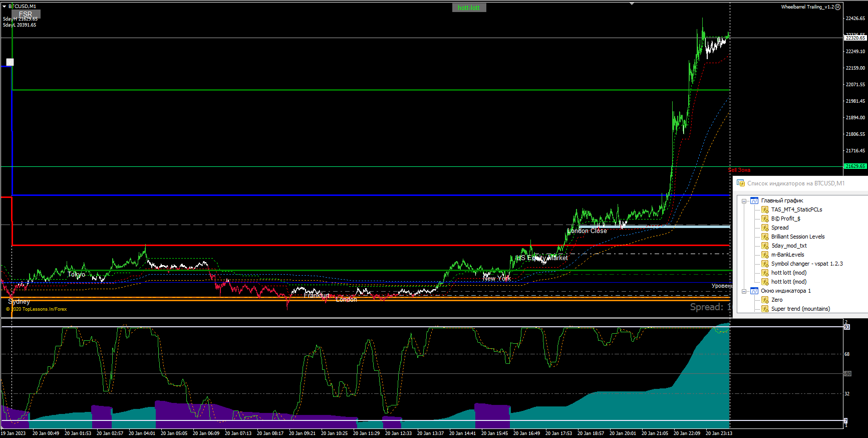Select the B© Profit_$ indicator entry
868x438 pixels.
click(785, 218)
